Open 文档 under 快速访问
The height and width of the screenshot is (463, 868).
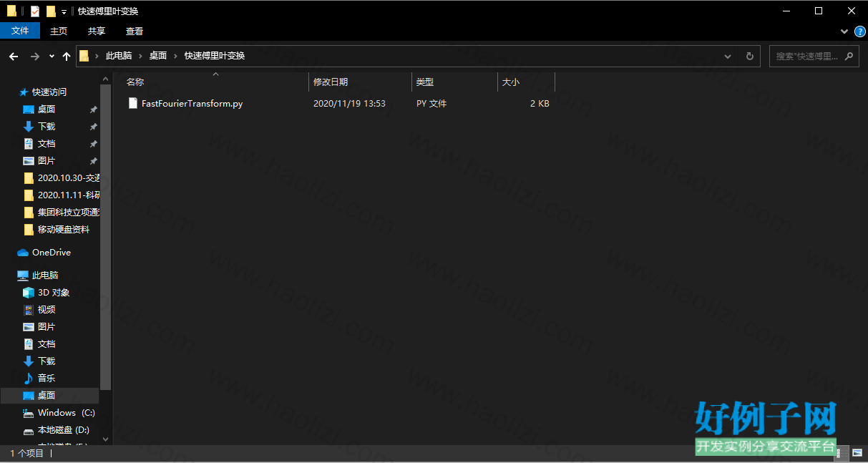coord(47,144)
